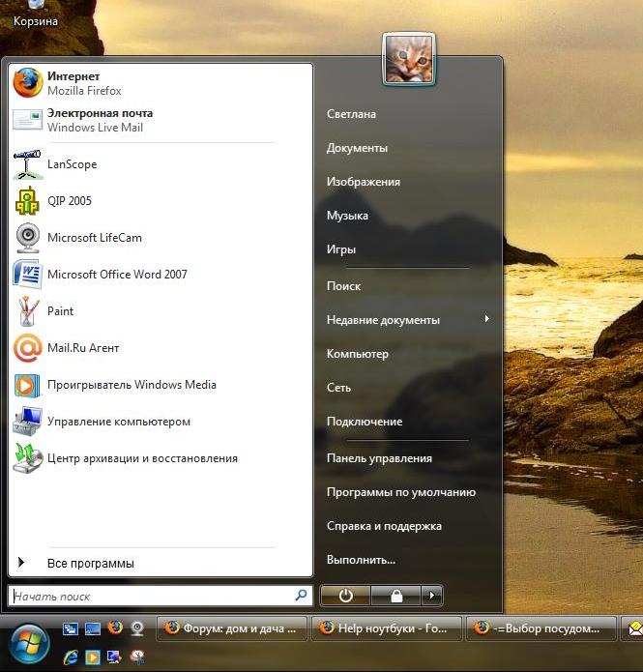Click the power button in Start menu

click(x=345, y=596)
